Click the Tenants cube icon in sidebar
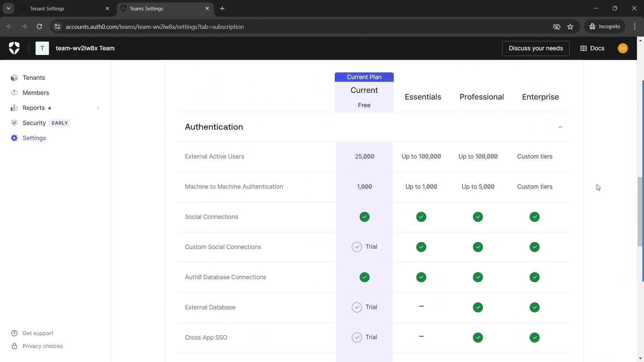 (x=14, y=78)
